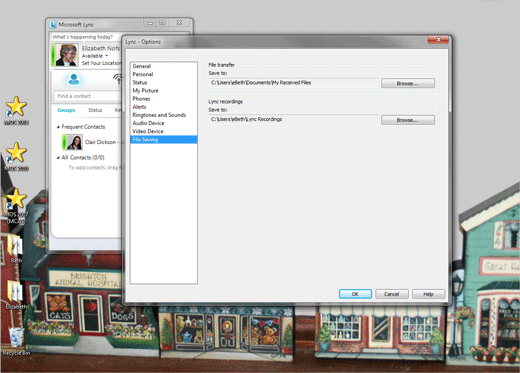Click the Find a contact search box

tap(88, 96)
